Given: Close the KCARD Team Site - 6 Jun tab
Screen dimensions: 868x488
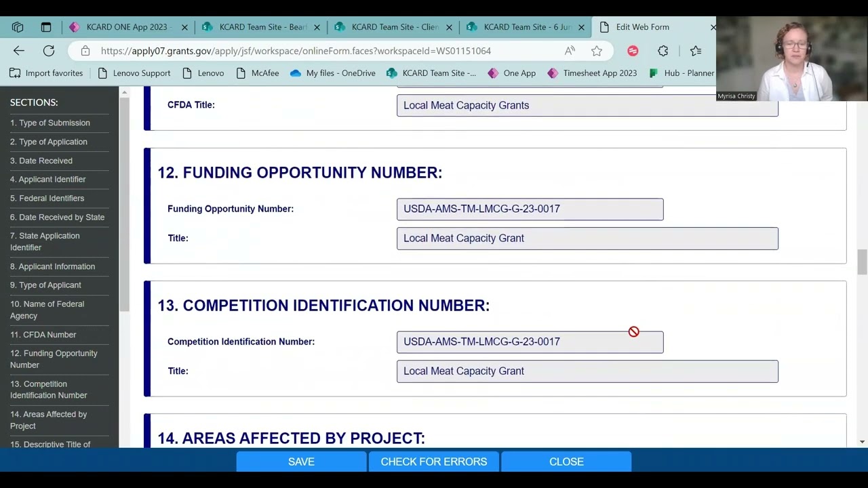Looking at the screenshot, I should pyautogui.click(x=581, y=27).
